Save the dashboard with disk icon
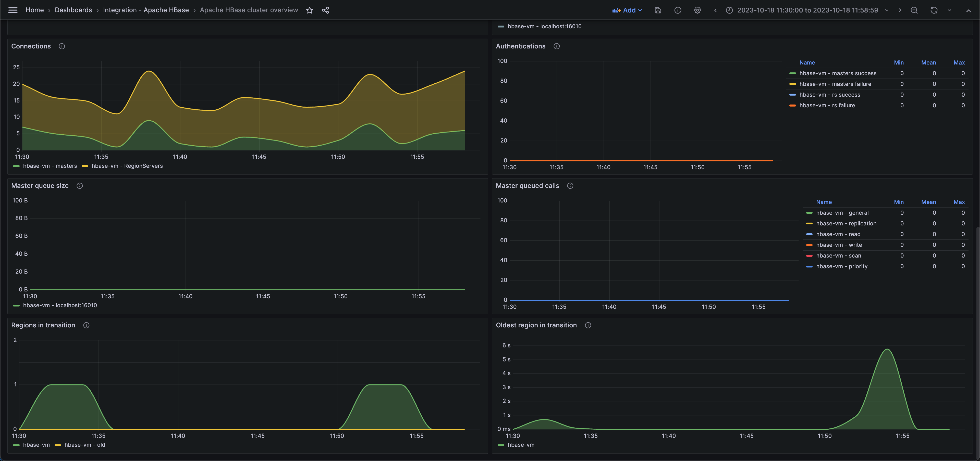This screenshot has height=461, width=980. 658,10
